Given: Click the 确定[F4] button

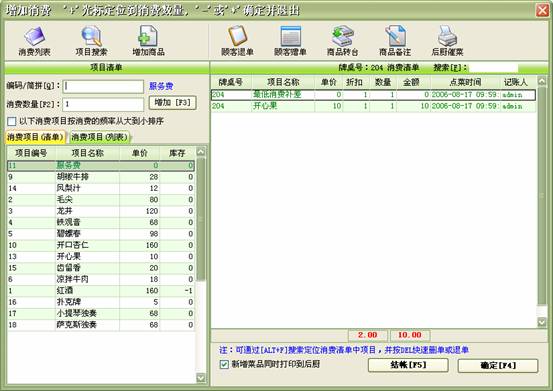Looking at the screenshot, I should point(498,365).
